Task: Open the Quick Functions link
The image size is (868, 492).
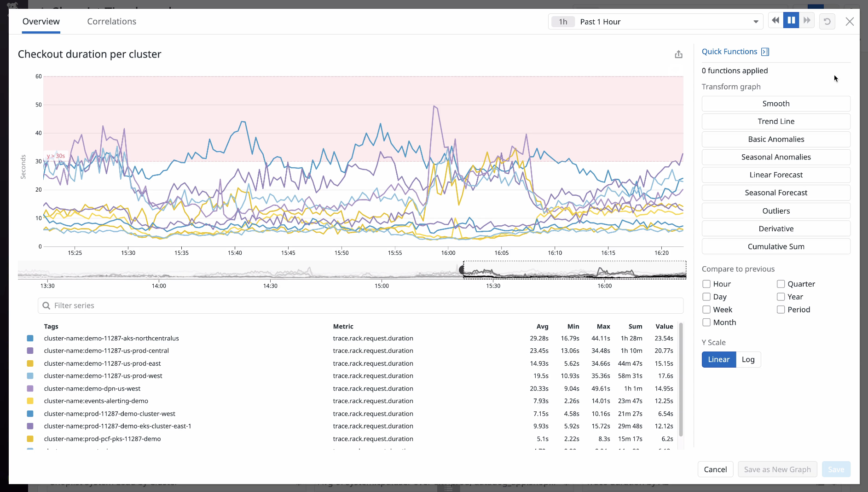Action: point(729,52)
